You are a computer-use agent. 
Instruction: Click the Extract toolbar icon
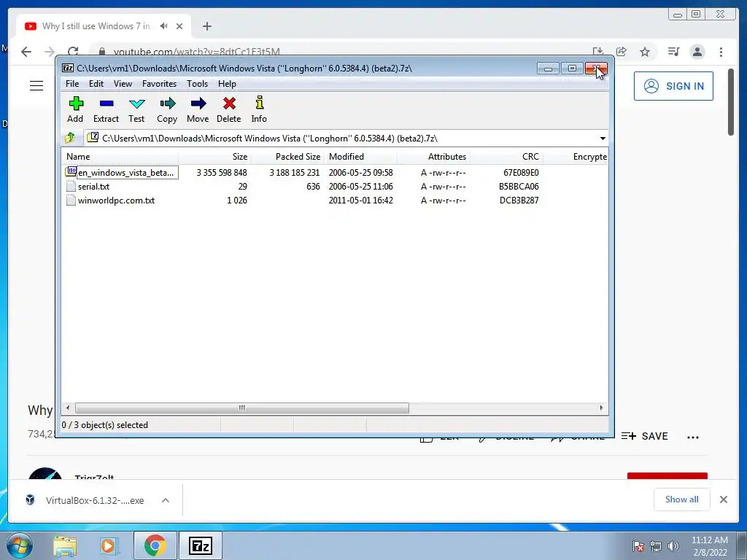(106, 109)
